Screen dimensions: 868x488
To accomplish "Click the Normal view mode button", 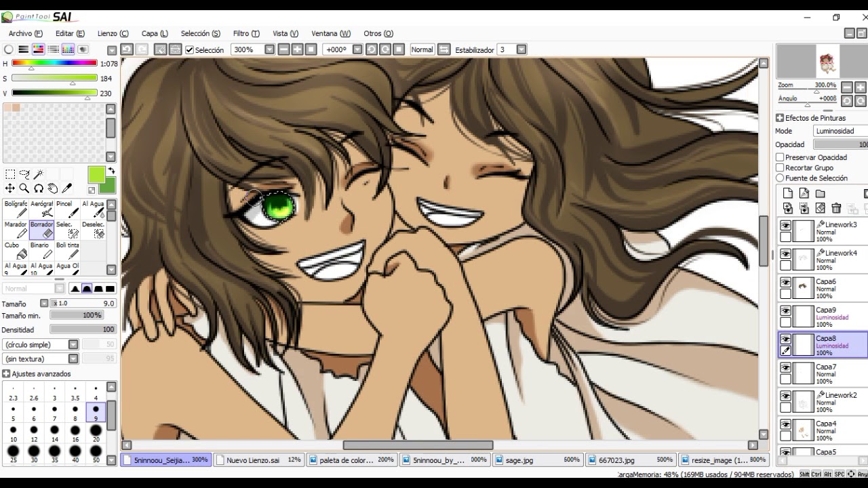I will pos(422,49).
